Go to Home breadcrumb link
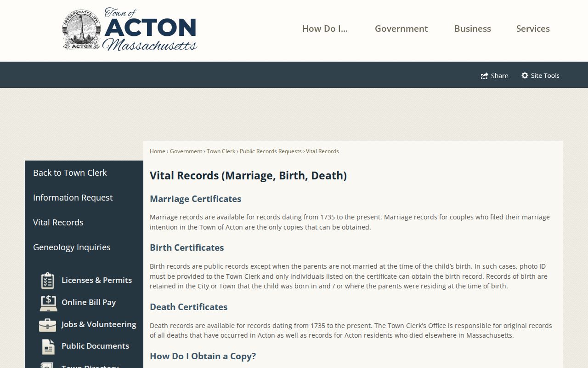The height and width of the screenshot is (368, 588). (157, 151)
